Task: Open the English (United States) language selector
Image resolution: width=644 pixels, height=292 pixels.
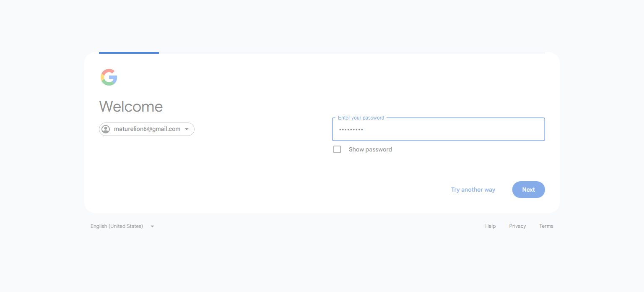Action: [122, 226]
